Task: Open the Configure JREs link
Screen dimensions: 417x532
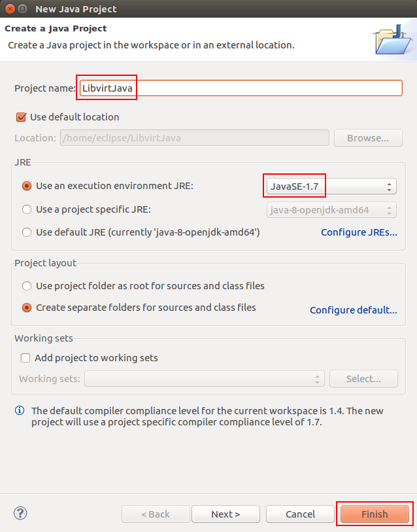Action: click(x=359, y=232)
